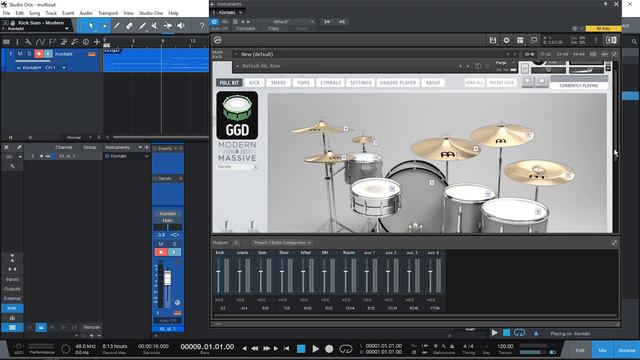Open the Song menu

click(x=34, y=13)
